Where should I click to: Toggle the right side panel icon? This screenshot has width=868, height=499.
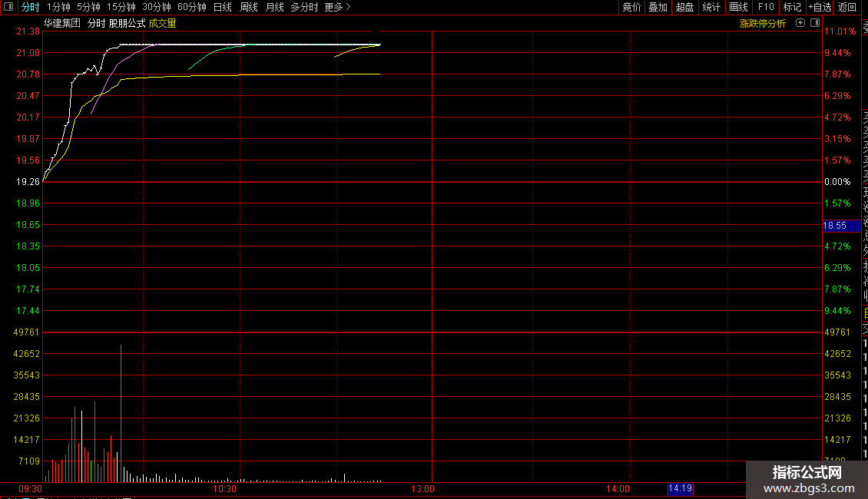point(815,23)
